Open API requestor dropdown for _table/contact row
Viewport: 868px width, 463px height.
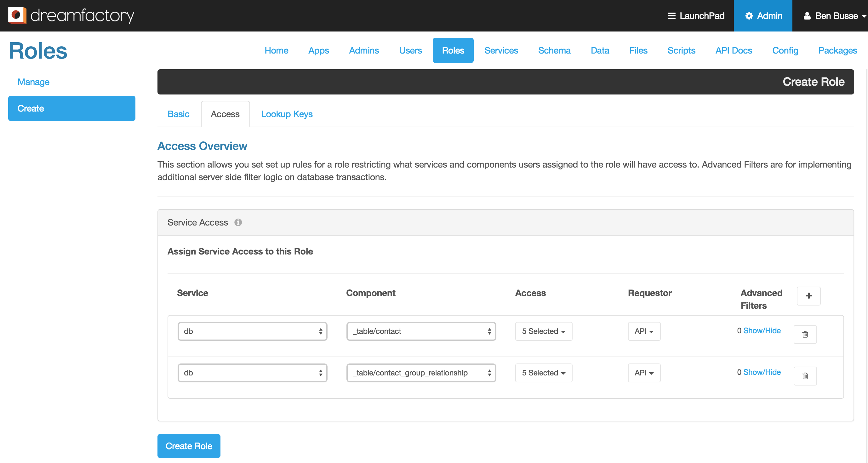coord(644,331)
